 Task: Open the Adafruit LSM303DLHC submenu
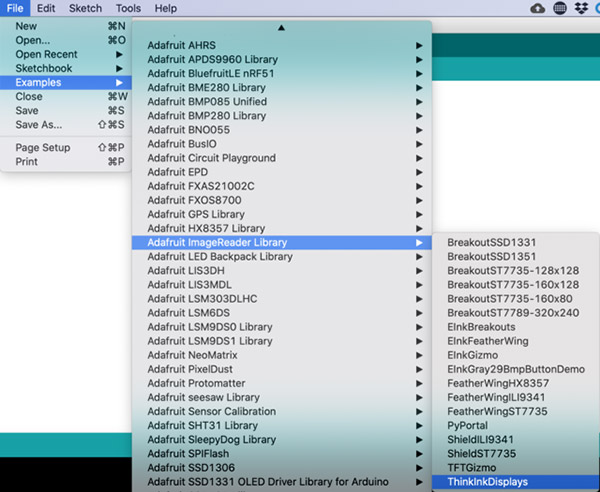[x=282, y=299]
